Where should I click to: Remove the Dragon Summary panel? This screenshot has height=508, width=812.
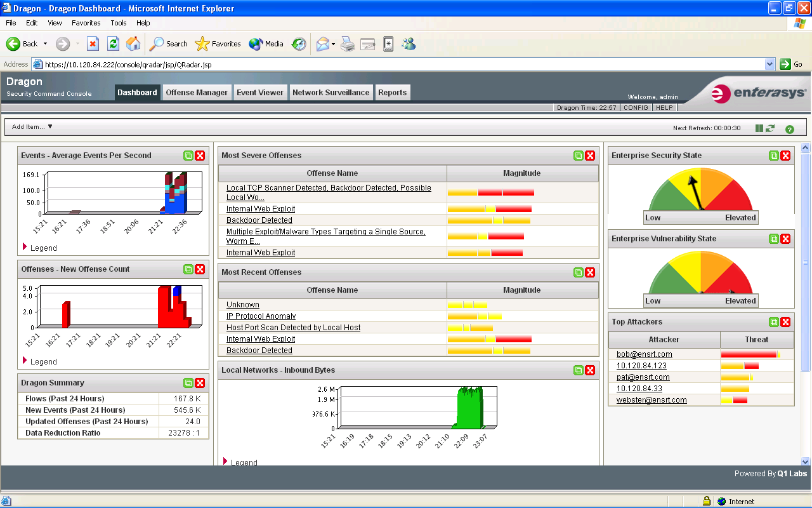[200, 383]
